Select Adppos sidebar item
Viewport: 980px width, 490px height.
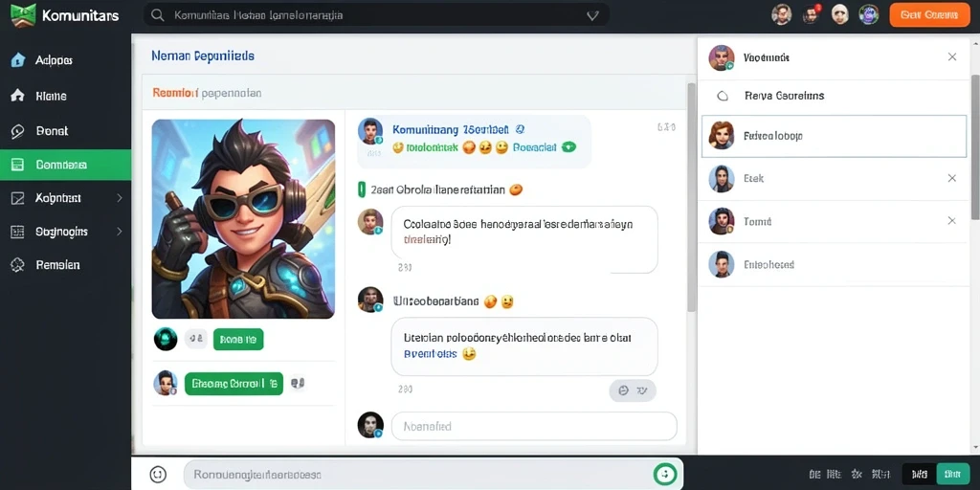point(65,60)
